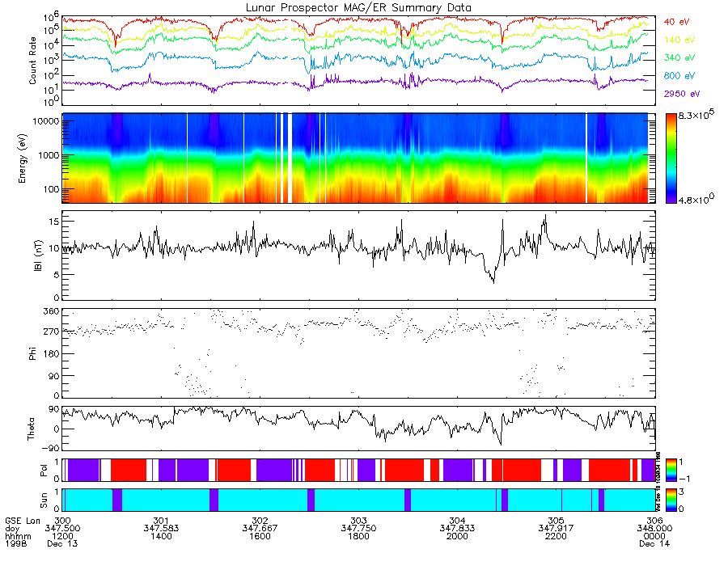Click the '1000' energy axis tick
The height and width of the screenshot is (566, 728).
click(x=49, y=155)
